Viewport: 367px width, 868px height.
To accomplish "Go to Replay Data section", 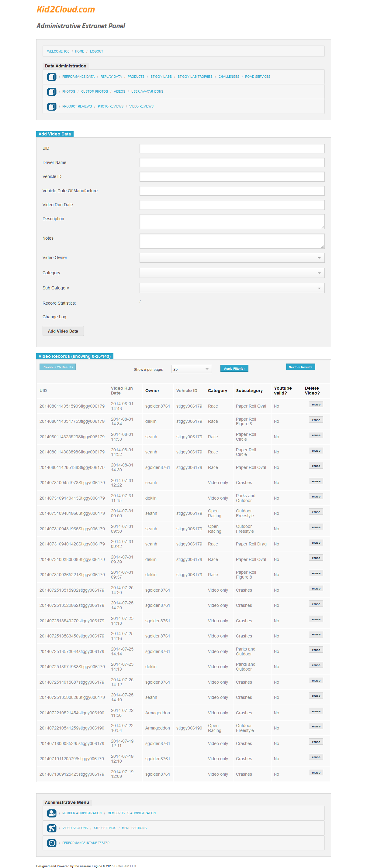I will 111,77.
